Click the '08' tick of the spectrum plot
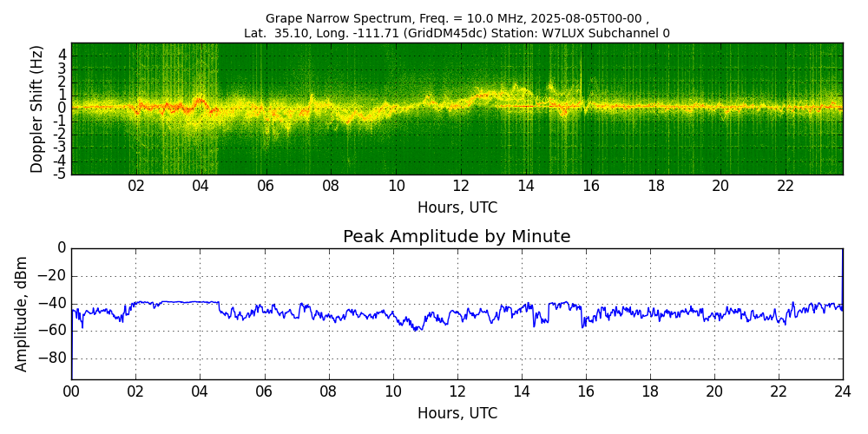This screenshot has height=434, width=868. [x=331, y=186]
